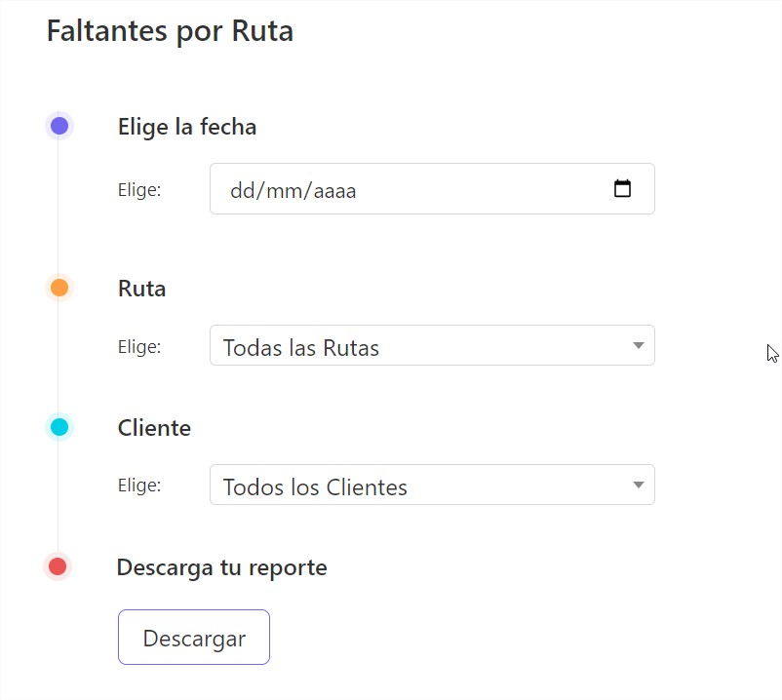This screenshot has width=782, height=700.
Task: Select the calendar glyph inside the fecha field
Action: pos(623,189)
